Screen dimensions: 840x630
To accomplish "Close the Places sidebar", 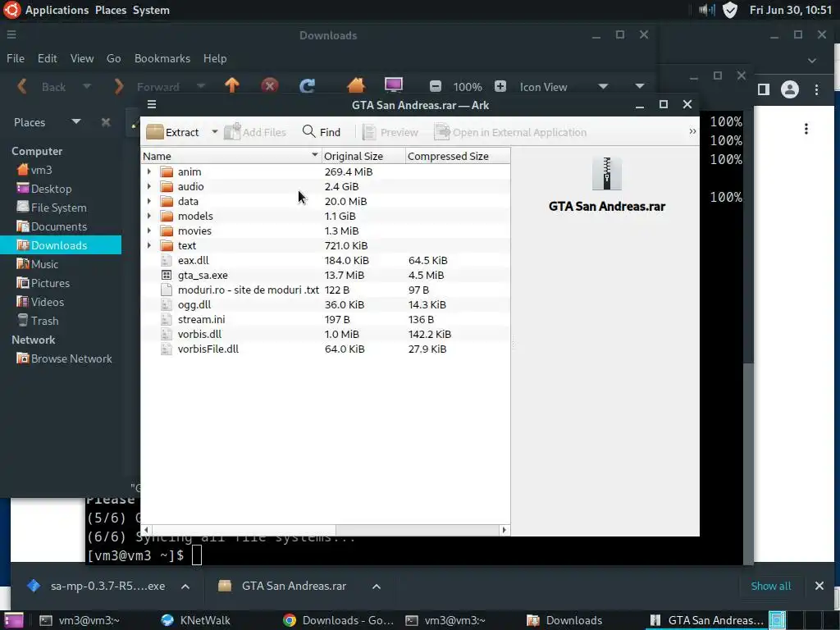I will pos(106,122).
